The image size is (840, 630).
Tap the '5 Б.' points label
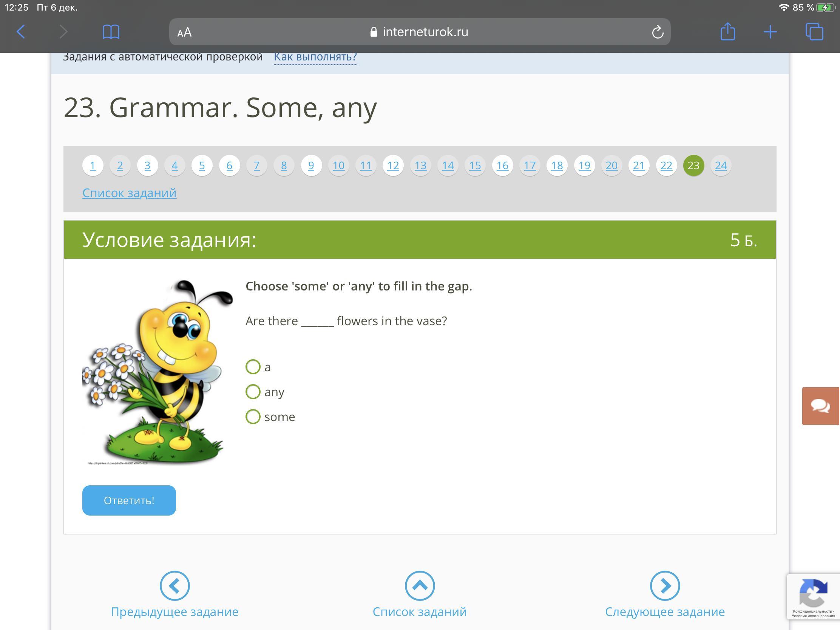743,240
